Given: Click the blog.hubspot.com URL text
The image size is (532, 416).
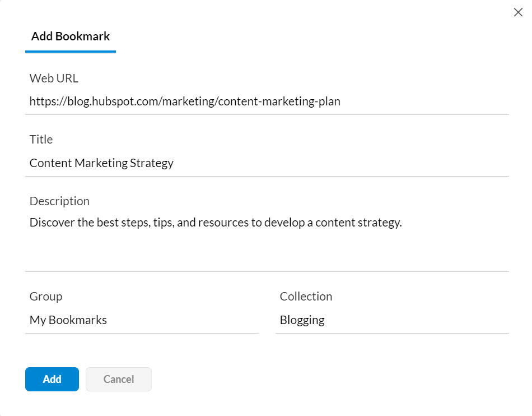Looking at the screenshot, I should (x=184, y=101).
